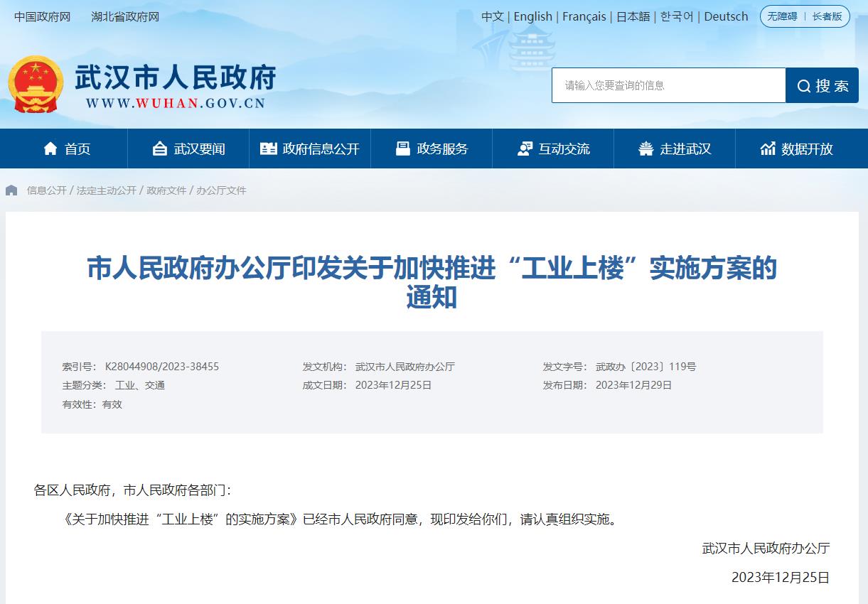Click the 走进武汉 tower icon

645,149
